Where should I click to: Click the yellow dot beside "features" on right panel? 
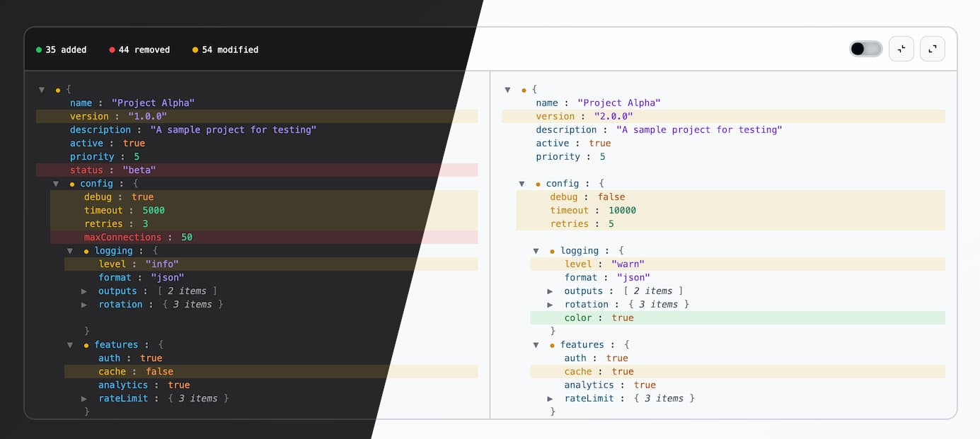(553, 344)
